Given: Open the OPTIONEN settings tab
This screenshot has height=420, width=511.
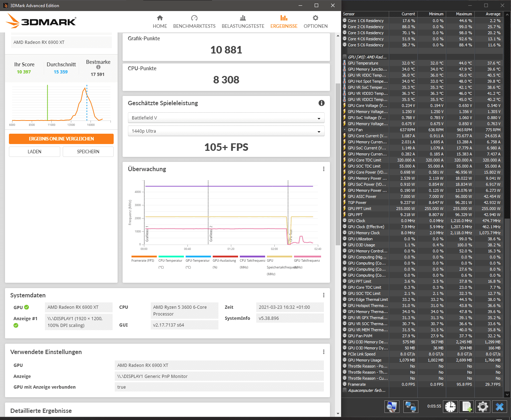Looking at the screenshot, I should [x=315, y=22].
